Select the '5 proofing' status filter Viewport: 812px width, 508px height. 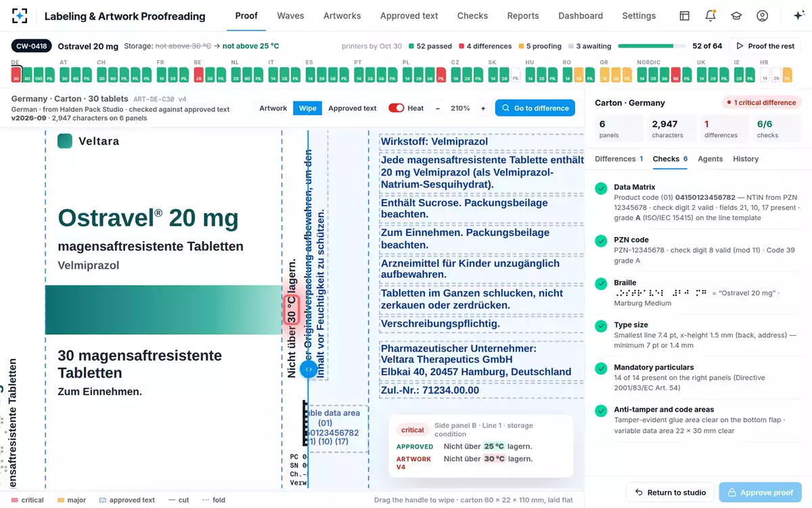540,46
